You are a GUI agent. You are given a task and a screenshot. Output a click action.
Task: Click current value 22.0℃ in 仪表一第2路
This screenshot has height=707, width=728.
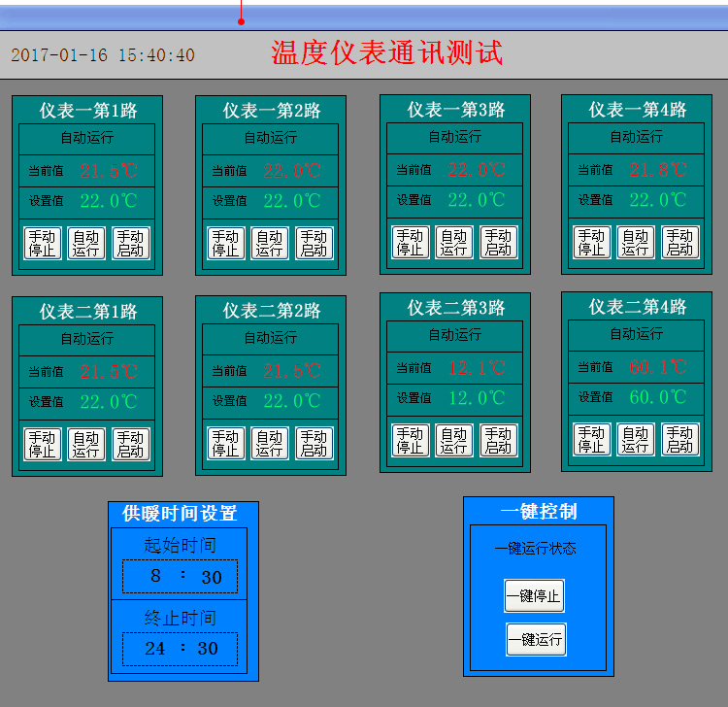(292, 171)
